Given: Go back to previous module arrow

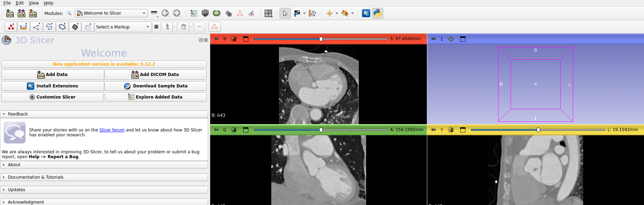Looking at the screenshot, I should [165, 13].
